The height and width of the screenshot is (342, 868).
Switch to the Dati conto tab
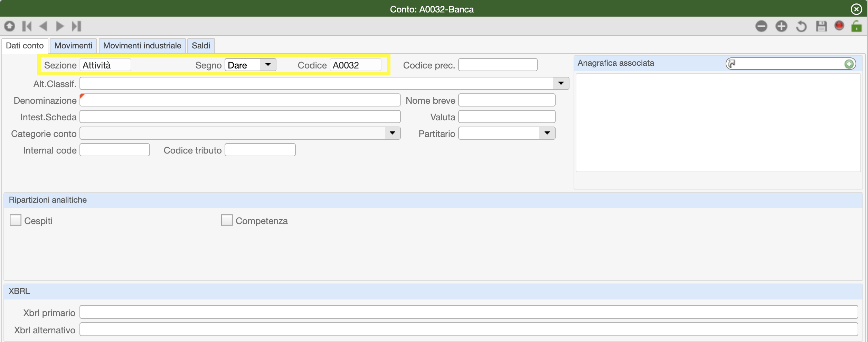point(25,46)
